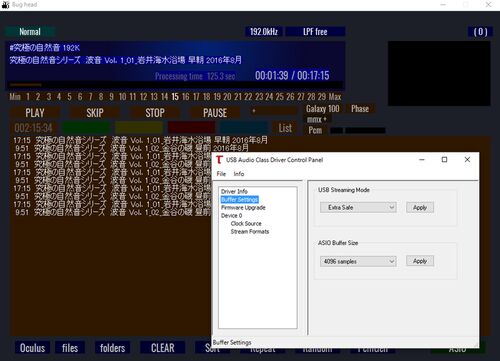The height and width of the screenshot is (361, 500).
Task: Select level 15 on Min-Max scale
Action: [175, 97]
